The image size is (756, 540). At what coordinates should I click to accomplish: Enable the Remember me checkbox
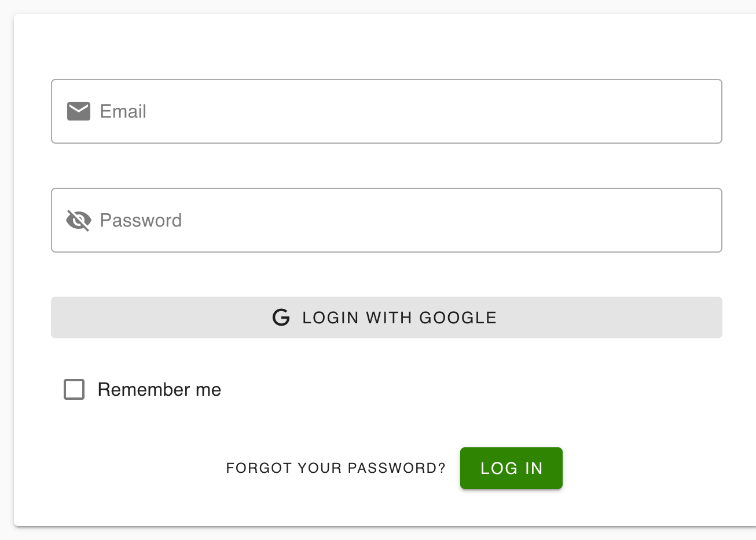click(x=74, y=389)
